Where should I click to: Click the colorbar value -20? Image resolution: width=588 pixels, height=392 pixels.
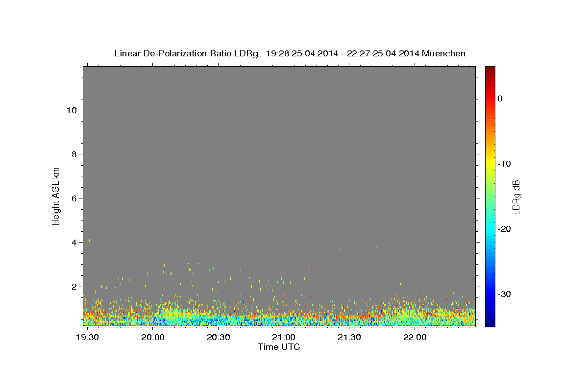point(505,229)
